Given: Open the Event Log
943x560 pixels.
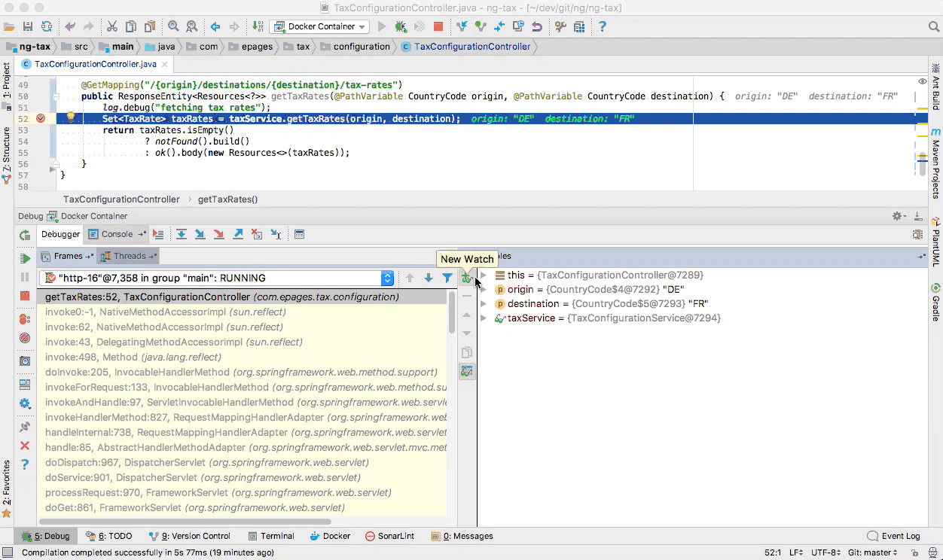Looking at the screenshot, I should coord(894,536).
